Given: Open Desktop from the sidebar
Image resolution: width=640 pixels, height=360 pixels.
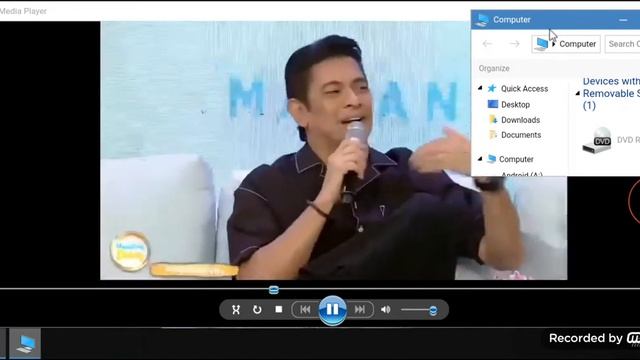Looking at the screenshot, I should click(516, 105).
